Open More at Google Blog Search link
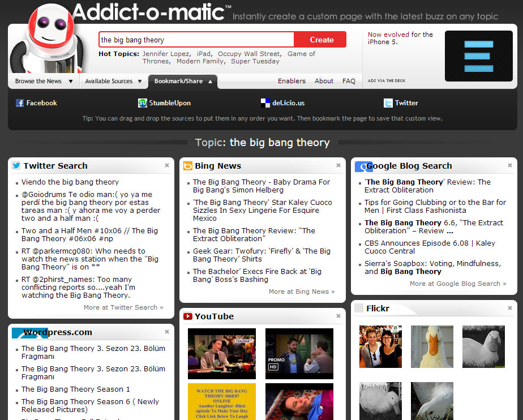This screenshot has height=420, width=523. coord(457,283)
